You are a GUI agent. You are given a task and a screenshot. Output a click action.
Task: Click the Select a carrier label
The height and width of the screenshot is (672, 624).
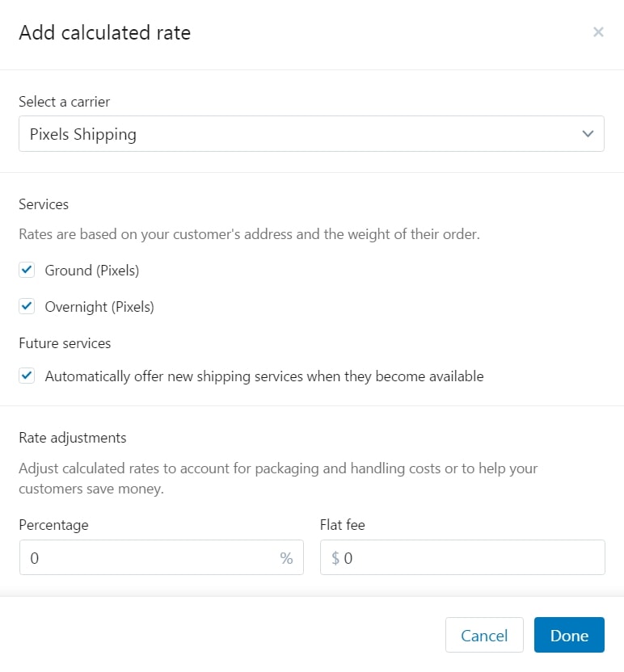point(64,102)
